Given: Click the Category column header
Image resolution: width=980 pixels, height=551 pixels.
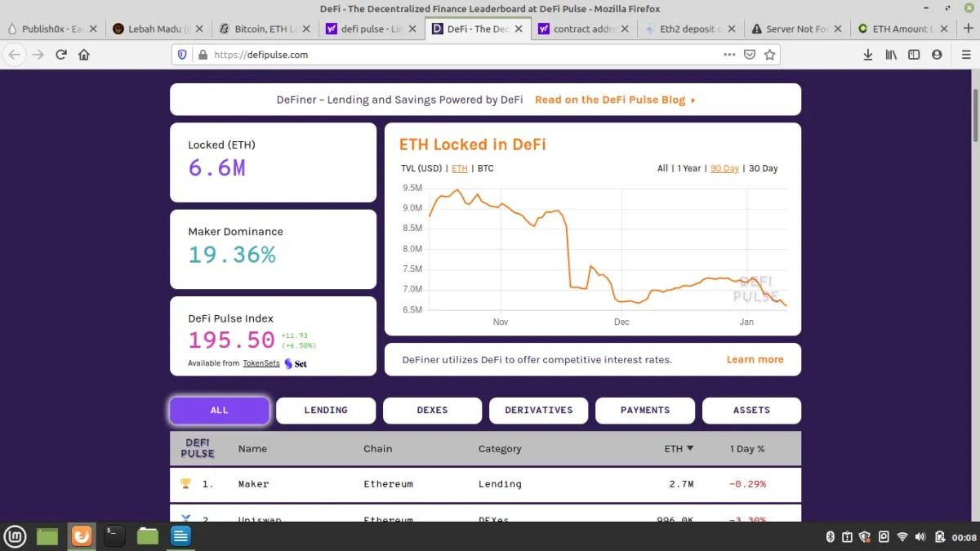Looking at the screenshot, I should tap(500, 449).
